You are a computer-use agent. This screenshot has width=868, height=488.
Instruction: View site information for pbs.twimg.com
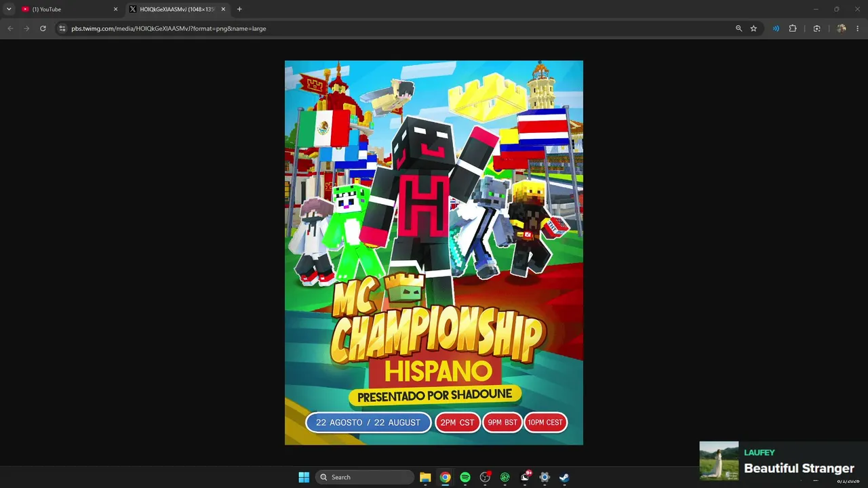click(x=62, y=28)
